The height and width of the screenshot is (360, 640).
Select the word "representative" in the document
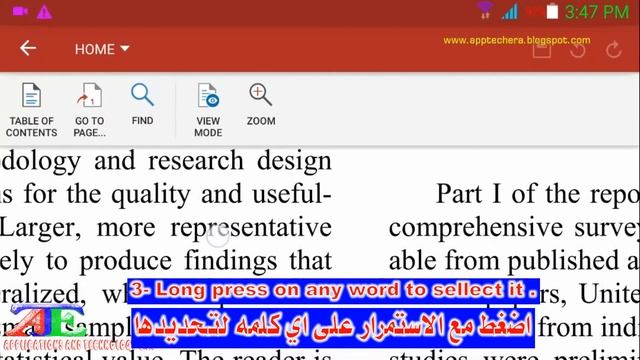(x=251, y=228)
